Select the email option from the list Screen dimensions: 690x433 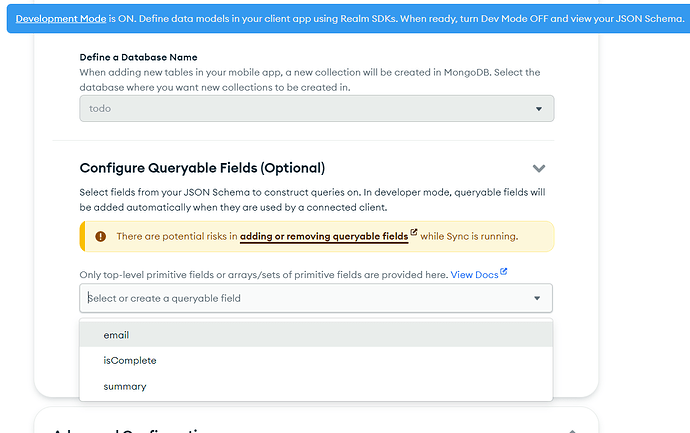[x=116, y=335]
